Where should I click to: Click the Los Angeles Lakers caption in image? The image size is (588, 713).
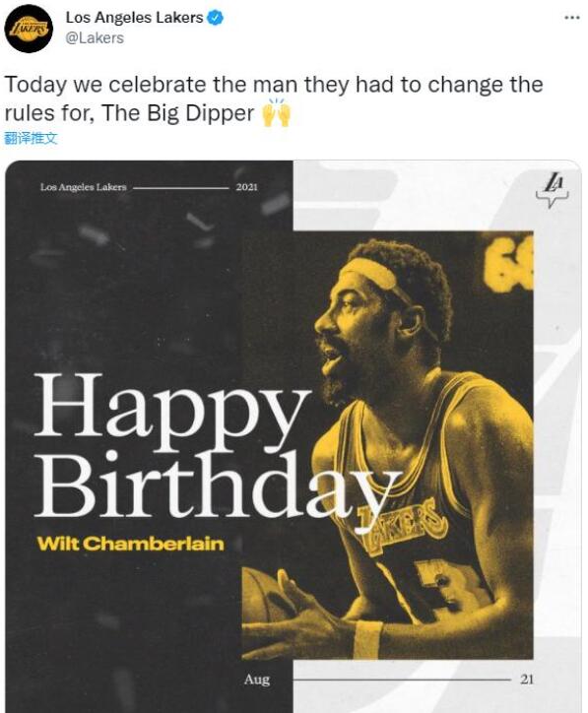[83, 187]
